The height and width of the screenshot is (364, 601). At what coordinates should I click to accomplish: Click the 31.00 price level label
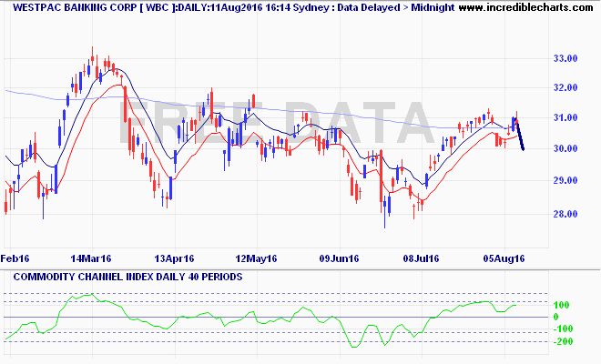(x=566, y=118)
